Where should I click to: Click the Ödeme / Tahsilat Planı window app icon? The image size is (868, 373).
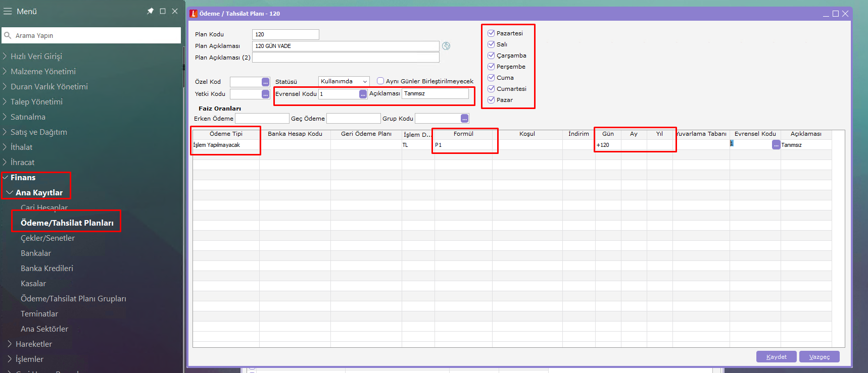(194, 14)
